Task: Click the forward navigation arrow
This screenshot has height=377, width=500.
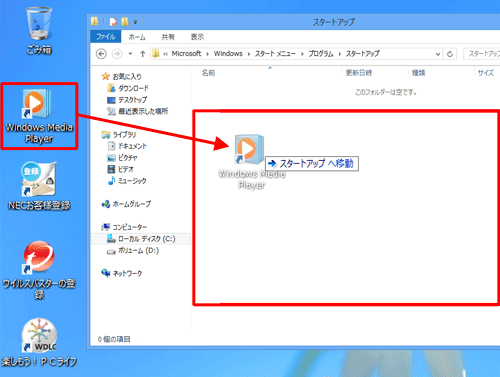Action: click(x=117, y=54)
